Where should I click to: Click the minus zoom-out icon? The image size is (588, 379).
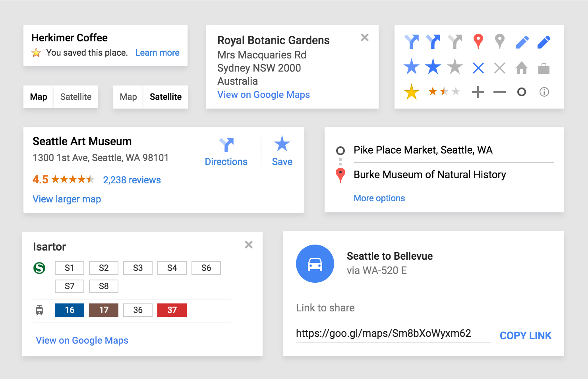click(x=499, y=92)
